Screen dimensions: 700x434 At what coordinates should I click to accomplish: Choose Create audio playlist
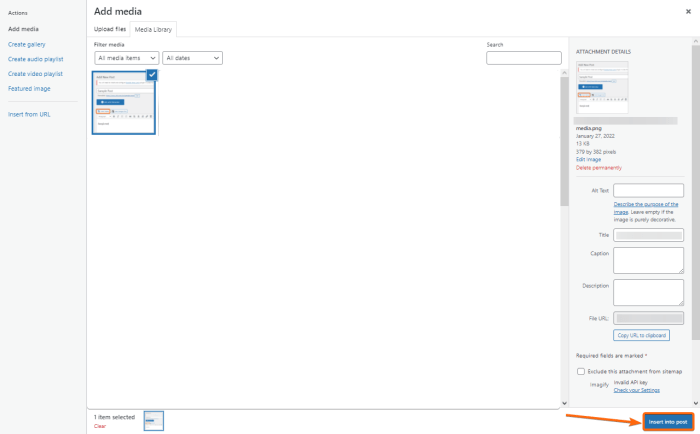(x=35, y=59)
